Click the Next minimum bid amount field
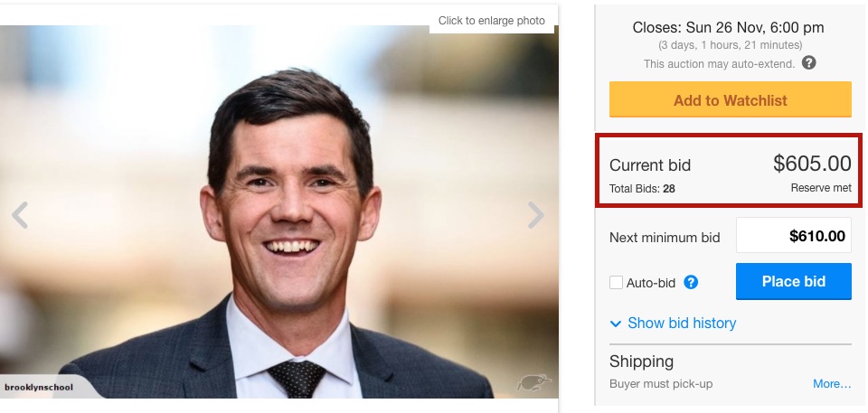 [x=793, y=237]
